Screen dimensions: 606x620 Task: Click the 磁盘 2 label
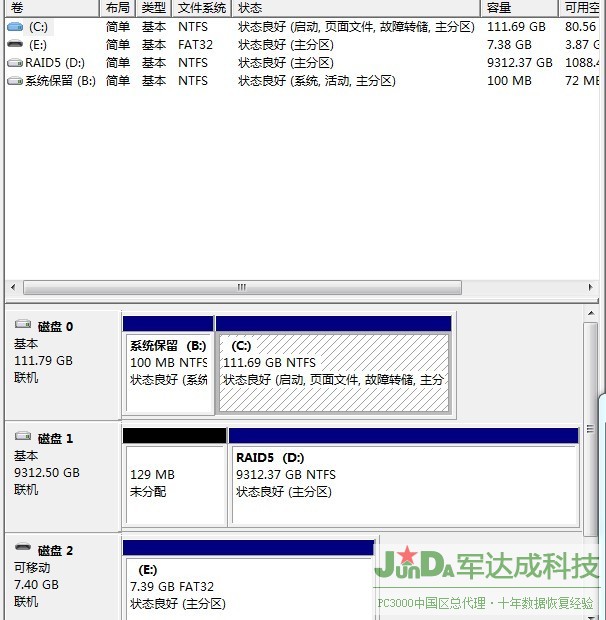pos(55,550)
